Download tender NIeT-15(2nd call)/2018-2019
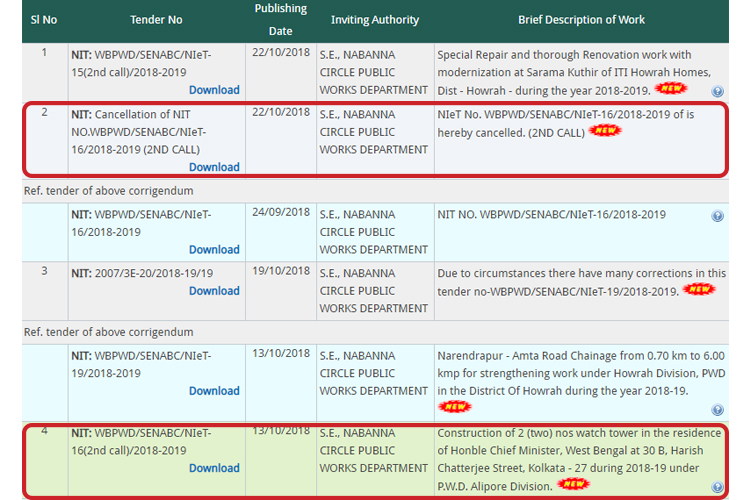Image resolution: width=750 pixels, height=500 pixels. click(214, 90)
